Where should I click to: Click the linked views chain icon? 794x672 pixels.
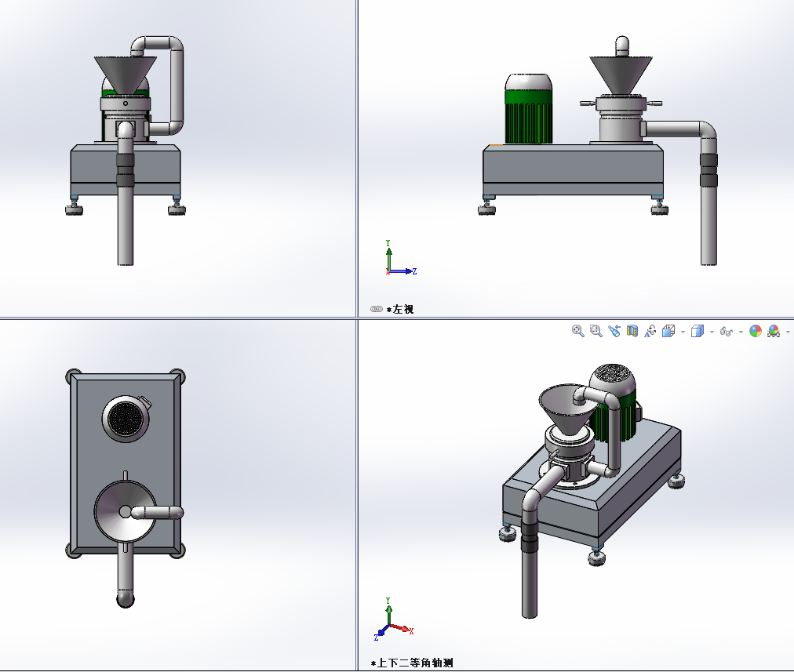[377, 309]
